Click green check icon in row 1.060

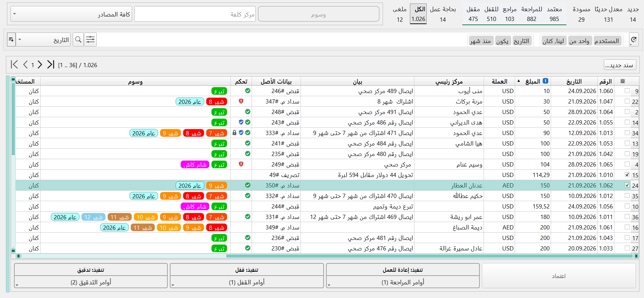coord(248,91)
